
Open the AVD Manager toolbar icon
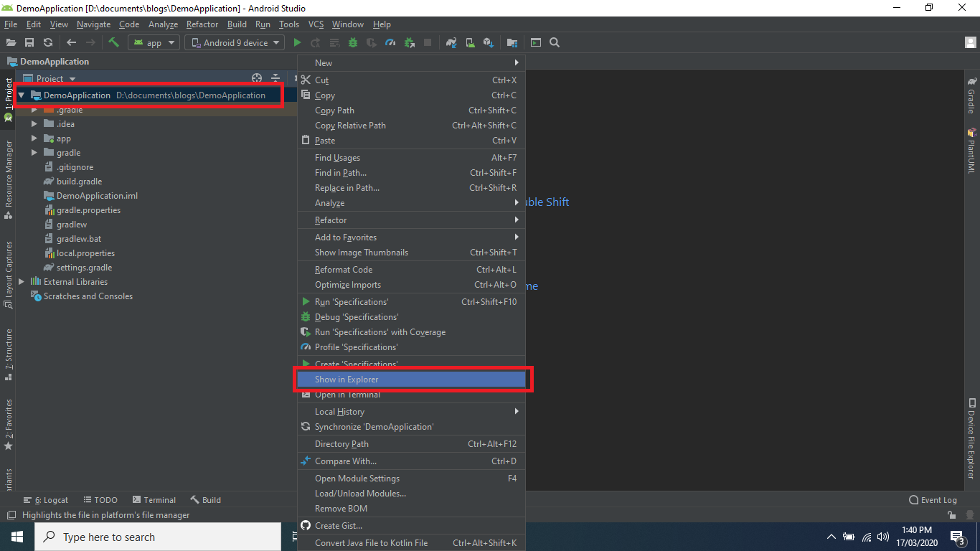(x=470, y=43)
